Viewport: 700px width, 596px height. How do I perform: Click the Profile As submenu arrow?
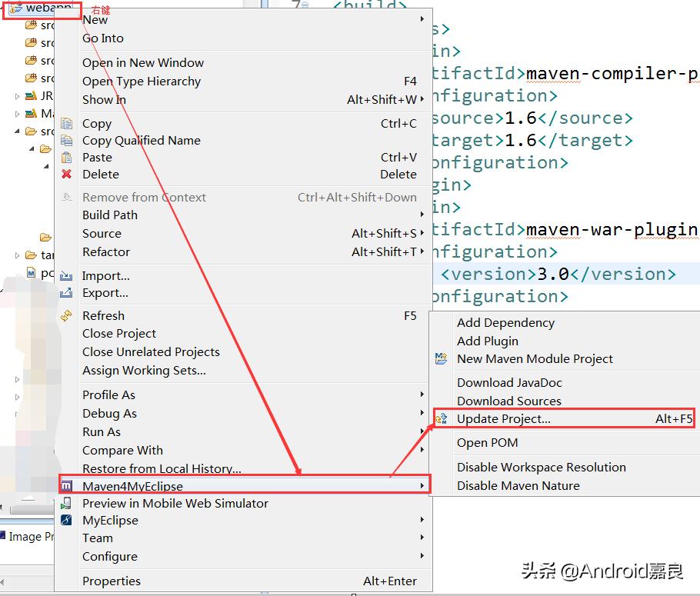pos(422,395)
